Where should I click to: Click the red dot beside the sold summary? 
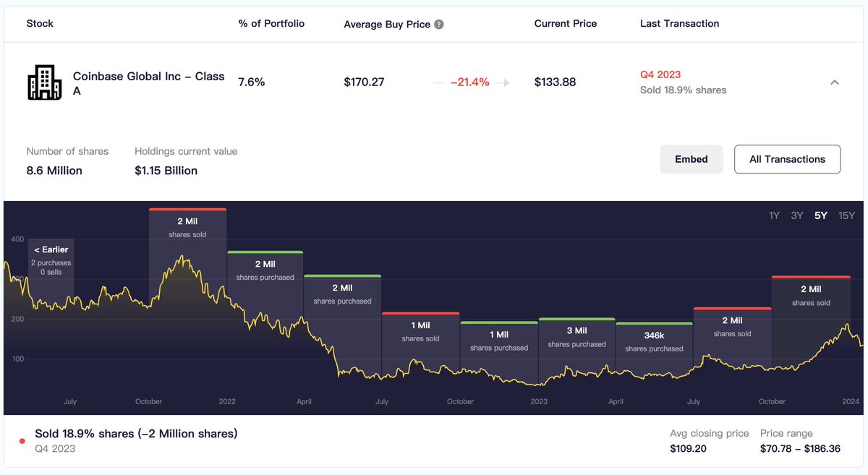[x=22, y=440]
